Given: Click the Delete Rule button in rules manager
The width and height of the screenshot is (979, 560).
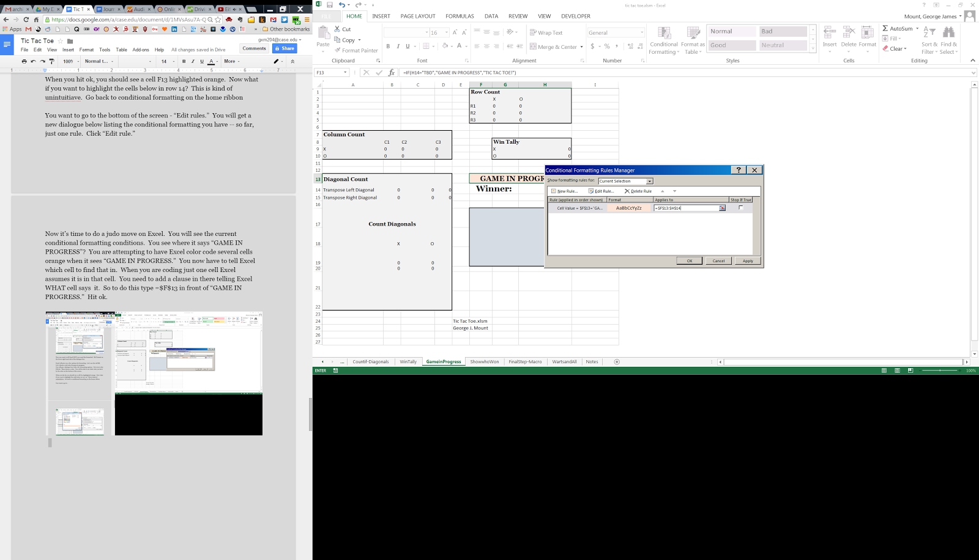Looking at the screenshot, I should [x=638, y=191].
